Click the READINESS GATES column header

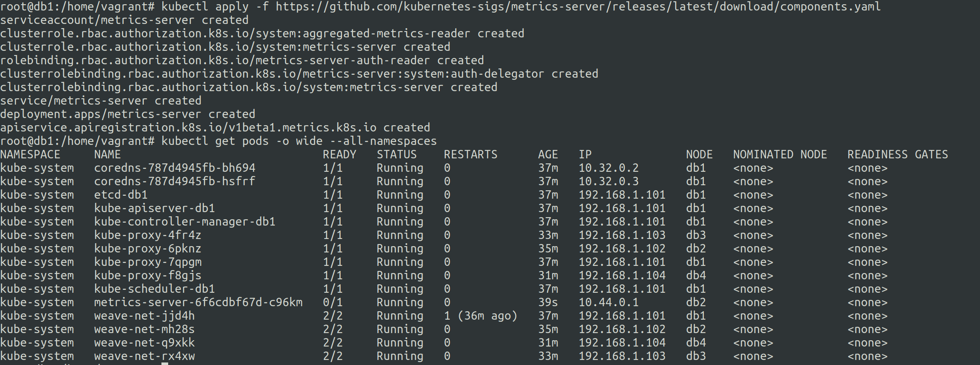(897, 155)
